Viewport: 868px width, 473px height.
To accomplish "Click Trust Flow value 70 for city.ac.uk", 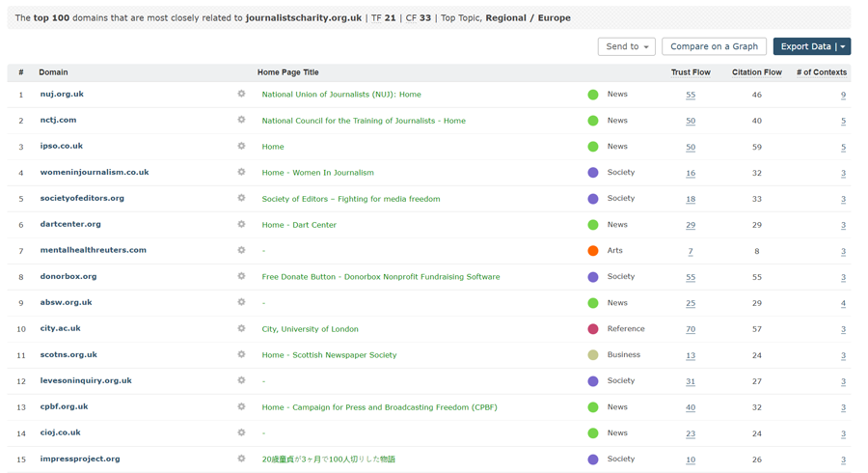I will click(691, 329).
